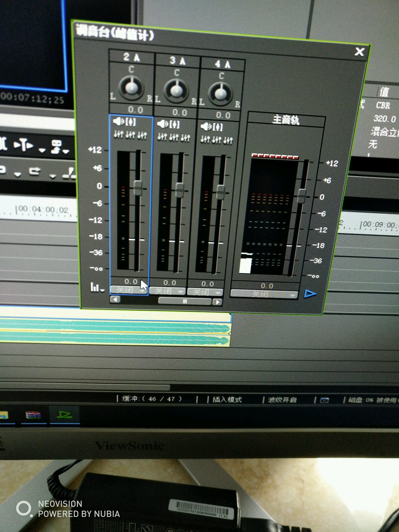This screenshot has width=399, height=532.
Task: Click the left scroll arrow under tracks
Action: coord(115,300)
